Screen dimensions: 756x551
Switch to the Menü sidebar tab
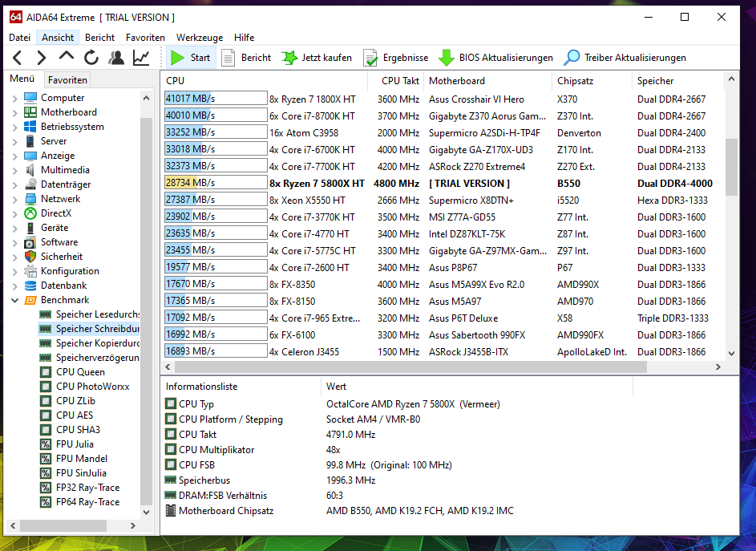click(x=22, y=79)
